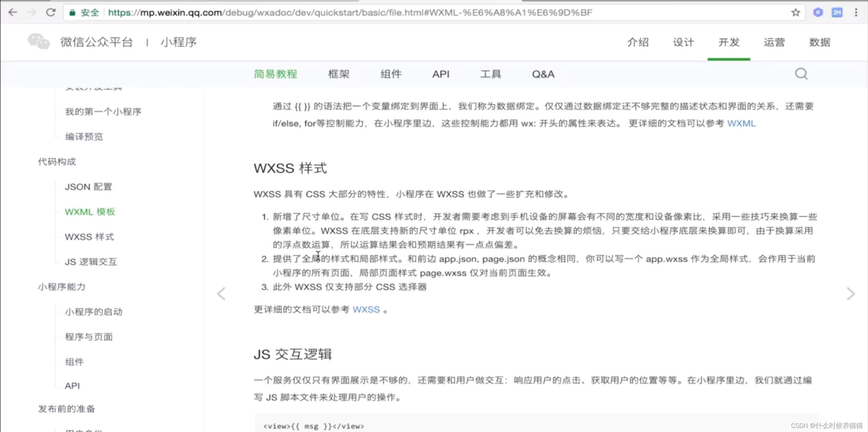This screenshot has height=432, width=868.
Task: Click the 微信公众平台 header title
Action: tap(97, 42)
